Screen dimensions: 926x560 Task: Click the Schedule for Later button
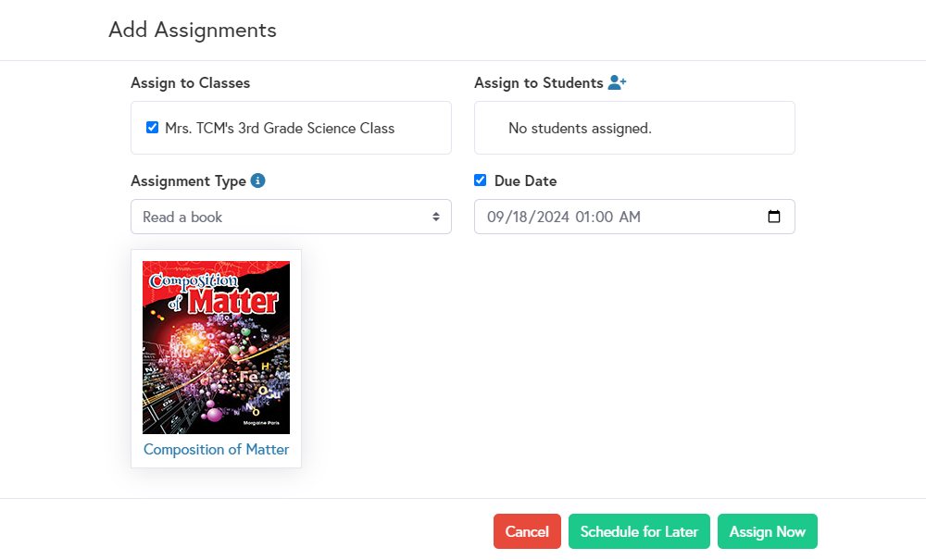[x=639, y=531]
